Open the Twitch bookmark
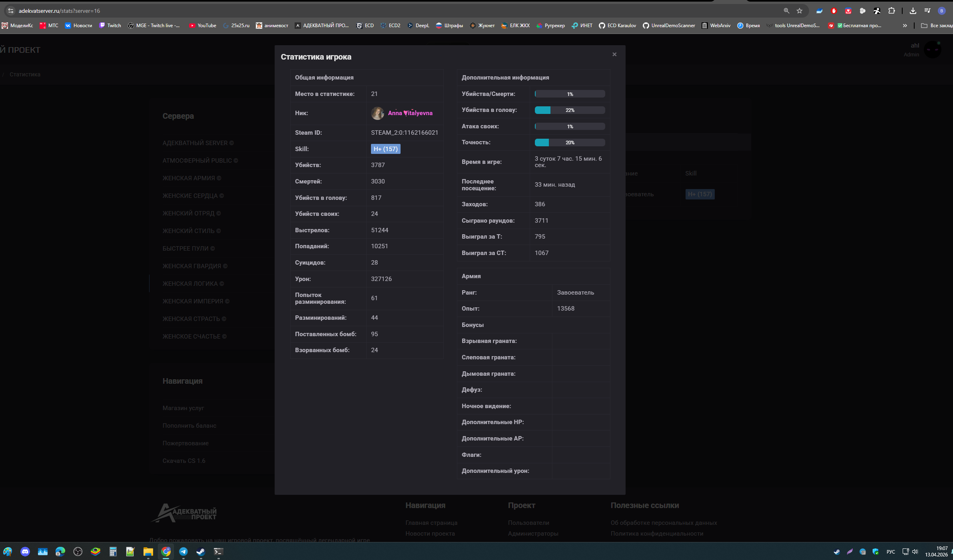The width and height of the screenshot is (953, 560). pos(110,26)
